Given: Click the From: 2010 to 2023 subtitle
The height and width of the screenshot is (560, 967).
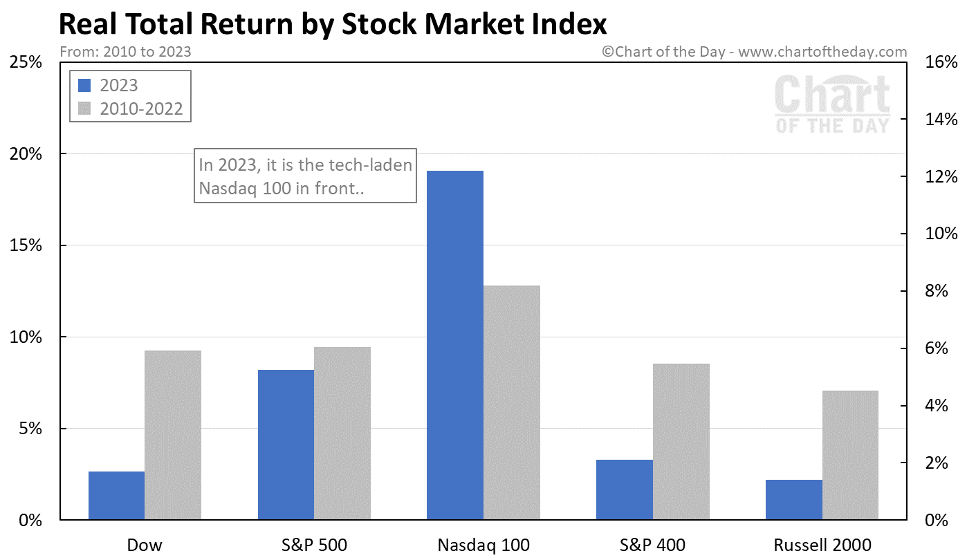Looking at the screenshot, I should click(126, 52).
